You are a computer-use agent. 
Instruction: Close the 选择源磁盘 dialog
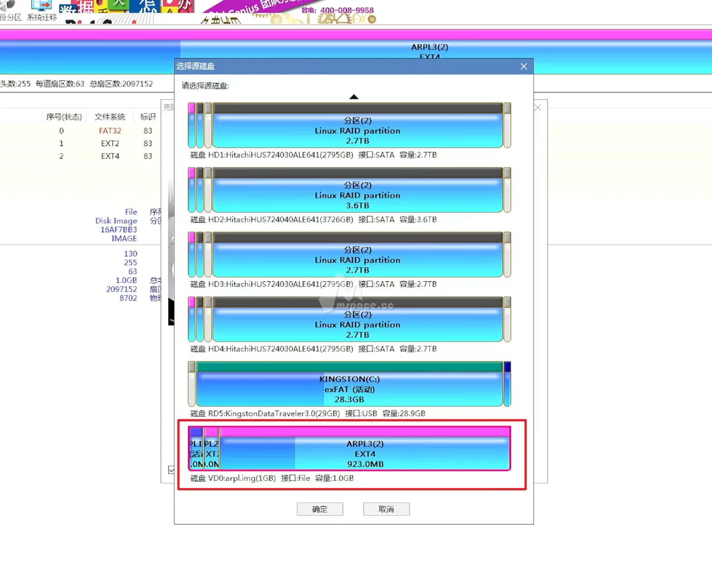(x=524, y=66)
